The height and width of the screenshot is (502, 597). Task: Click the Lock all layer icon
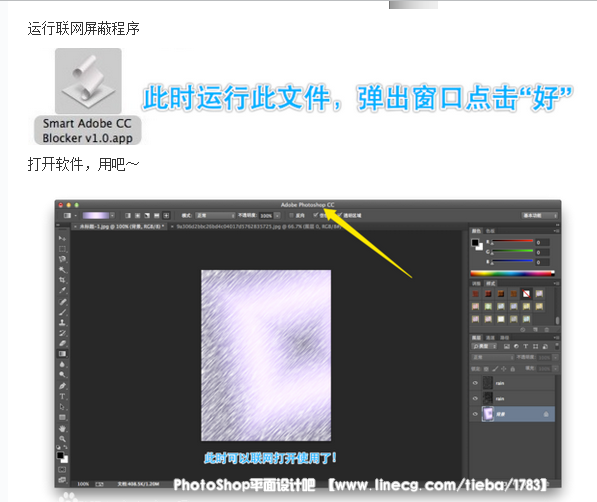pyautogui.click(x=512, y=369)
